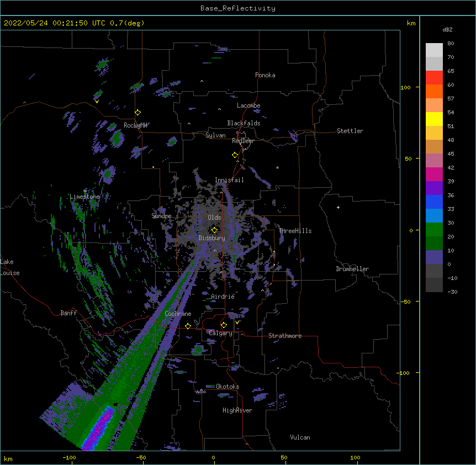Viewport: 476px width, 465px height.
Task: Click the Calgary city label
Action: 221,333
